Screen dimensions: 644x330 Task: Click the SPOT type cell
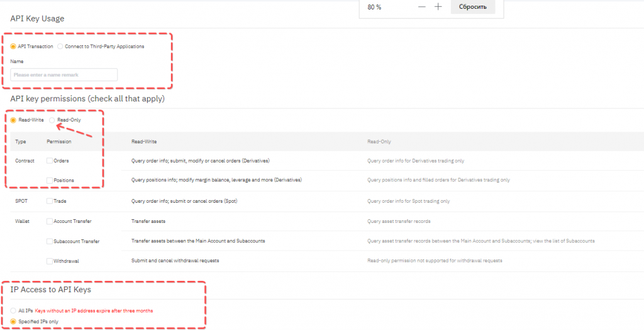(x=21, y=201)
